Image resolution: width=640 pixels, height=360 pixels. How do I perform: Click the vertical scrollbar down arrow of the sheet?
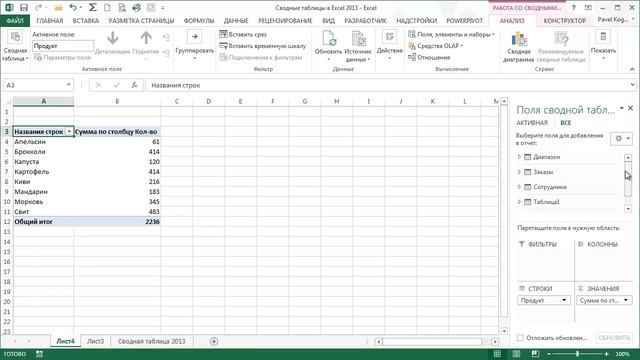coord(504,331)
